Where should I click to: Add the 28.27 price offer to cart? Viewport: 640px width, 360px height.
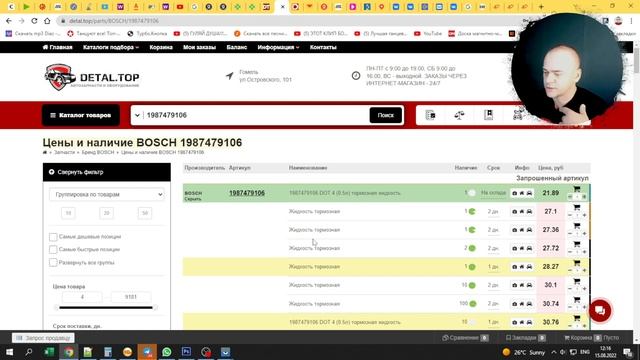577,263
